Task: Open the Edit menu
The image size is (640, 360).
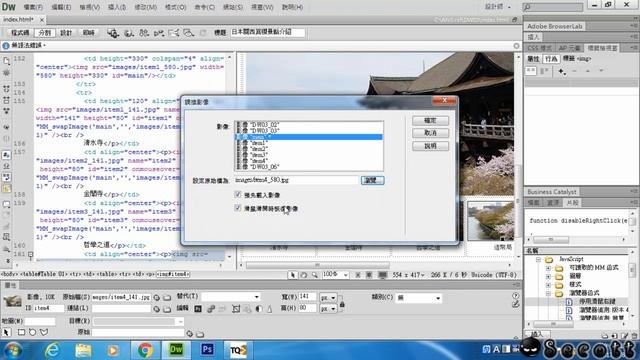Action: (x=61, y=7)
